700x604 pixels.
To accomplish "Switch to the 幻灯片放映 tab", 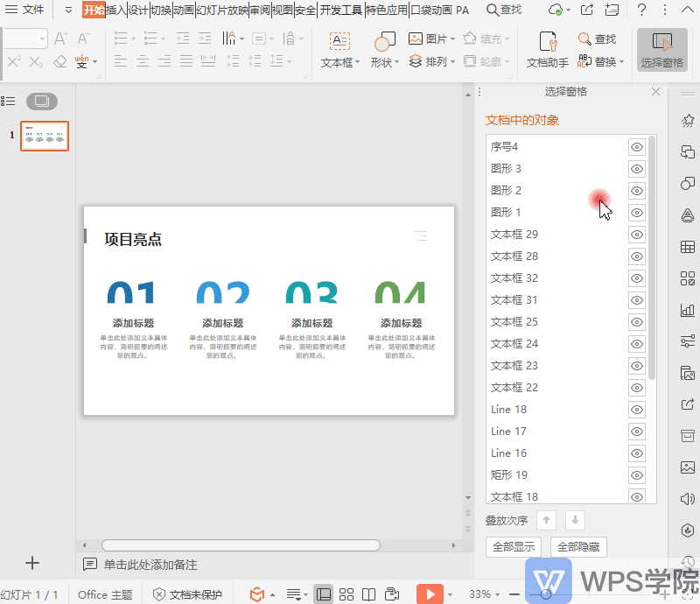I will coord(222,10).
